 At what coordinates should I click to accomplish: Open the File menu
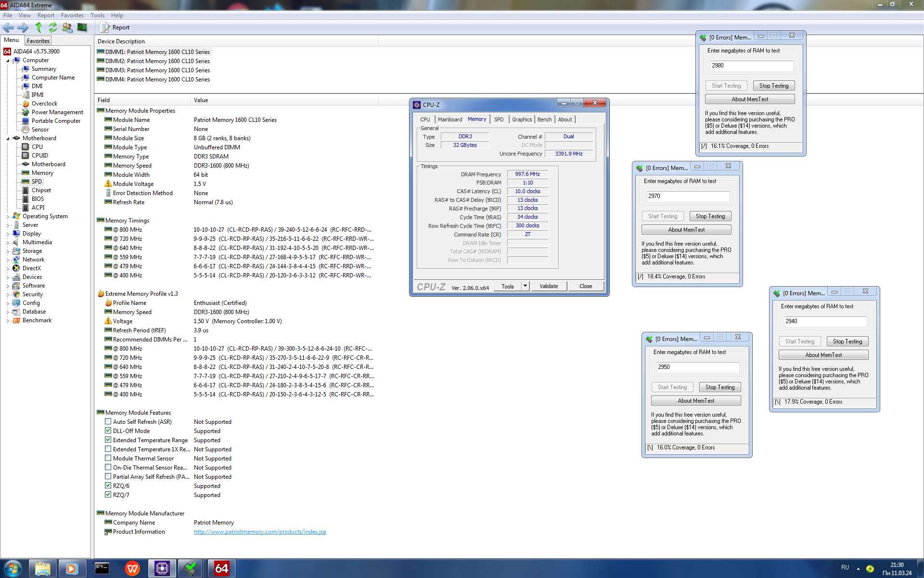8,15
